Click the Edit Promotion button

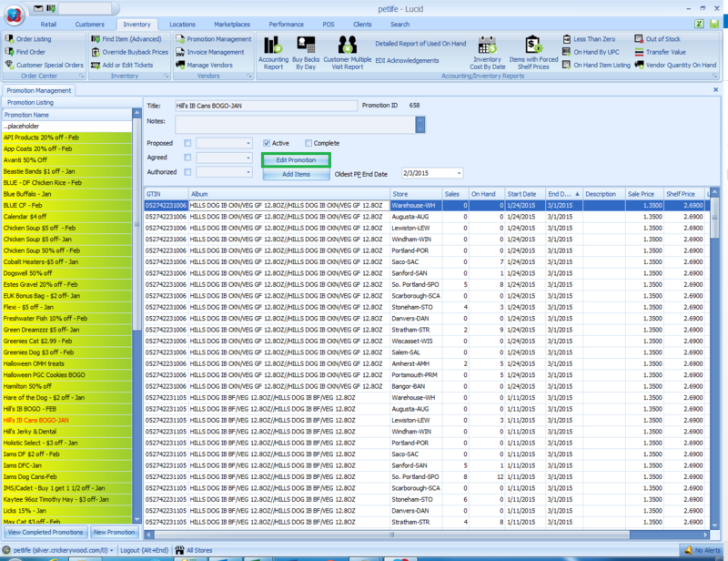coord(296,160)
